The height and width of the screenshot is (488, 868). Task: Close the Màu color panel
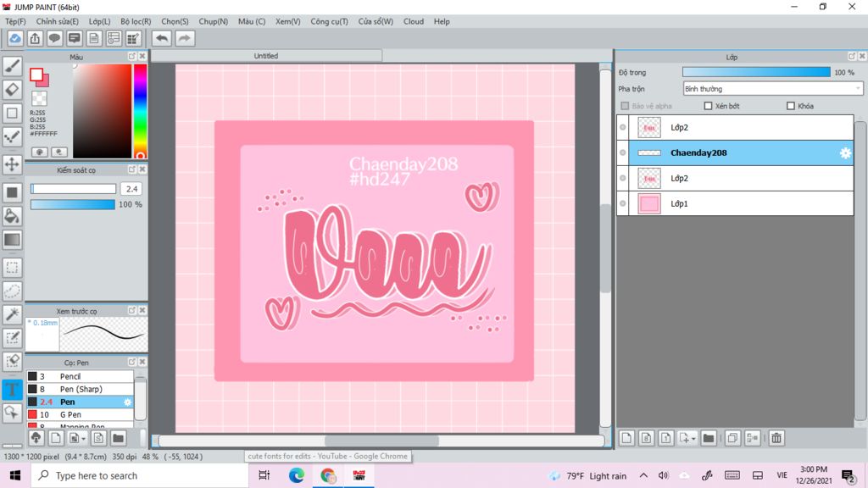(142, 57)
